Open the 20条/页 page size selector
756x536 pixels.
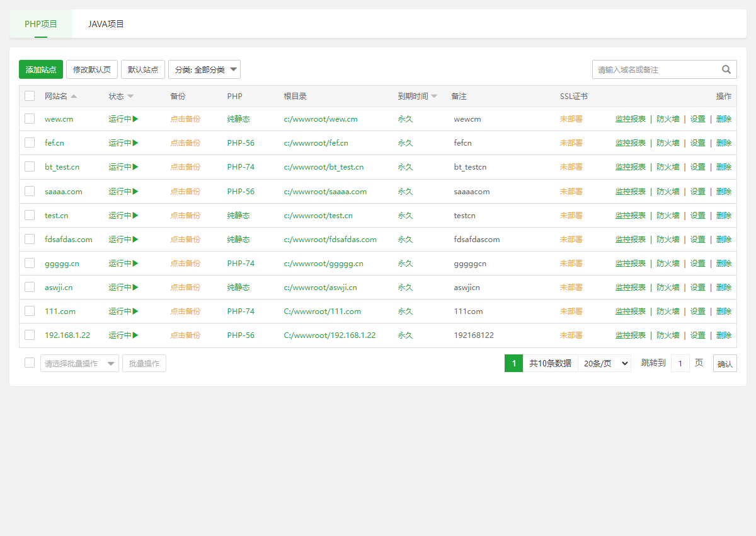coord(604,363)
